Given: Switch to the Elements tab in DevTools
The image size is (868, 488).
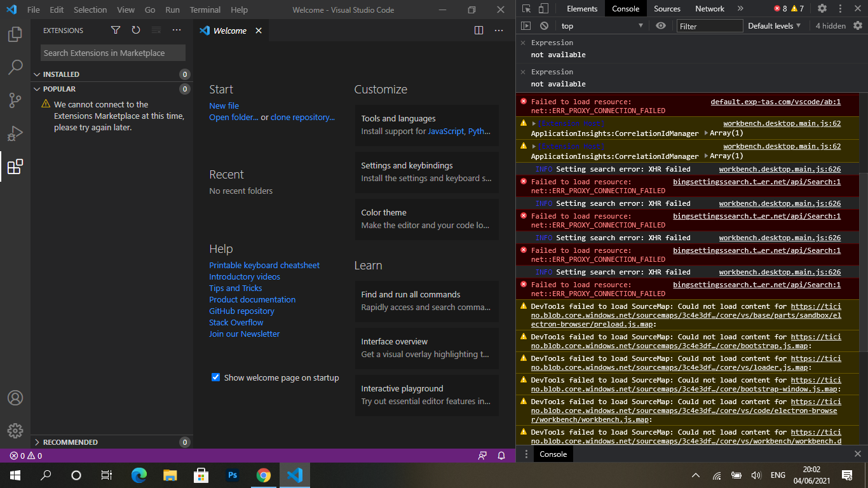Looking at the screenshot, I should 582,8.
